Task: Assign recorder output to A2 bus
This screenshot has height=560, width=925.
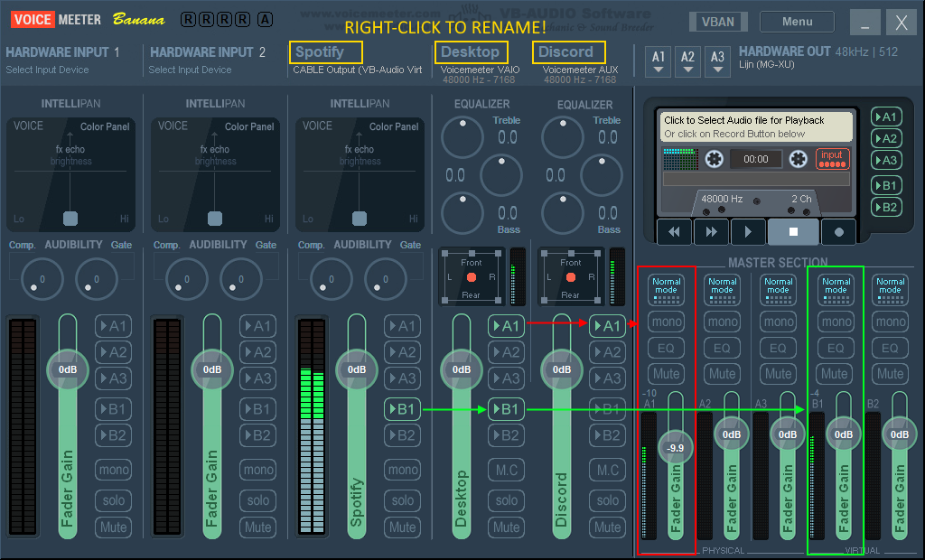Action: pyautogui.click(x=886, y=139)
